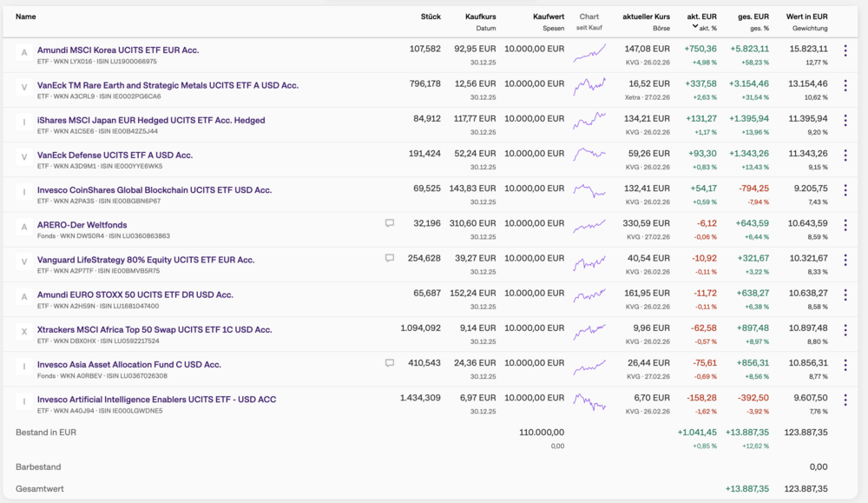Viewport: 868px width, 503px height.
Task: Open Invesco Artificial Intelligence Enablers link
Action: point(156,400)
